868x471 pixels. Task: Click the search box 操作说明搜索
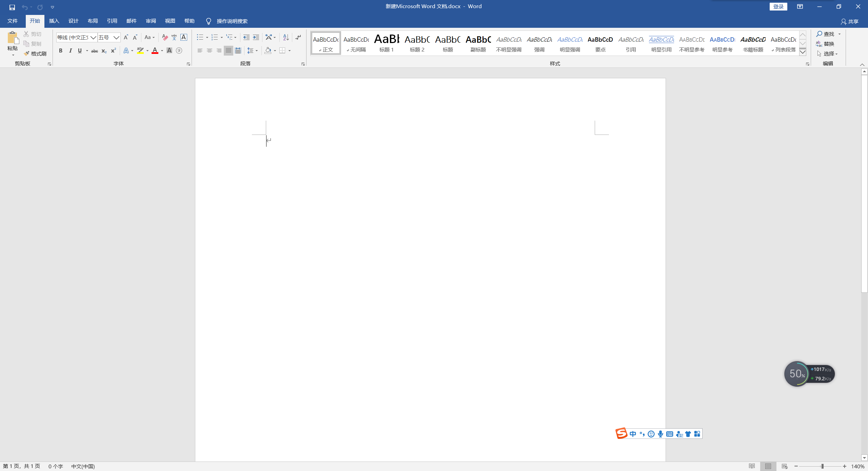232,21
